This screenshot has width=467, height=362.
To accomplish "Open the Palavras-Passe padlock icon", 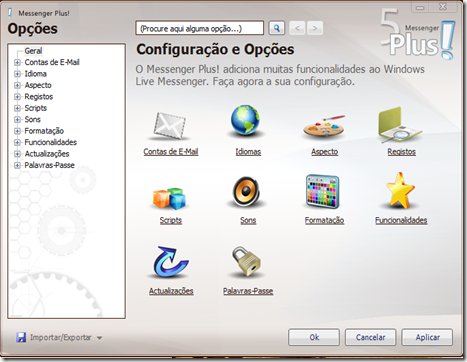I will point(246,262).
